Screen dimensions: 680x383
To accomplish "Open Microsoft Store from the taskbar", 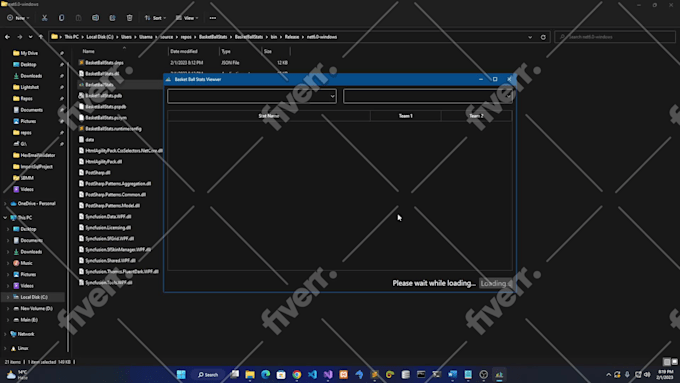I will coord(281,374).
